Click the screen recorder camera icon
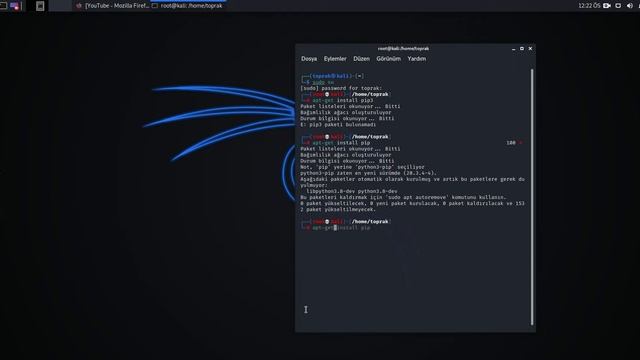 [x=607, y=6]
